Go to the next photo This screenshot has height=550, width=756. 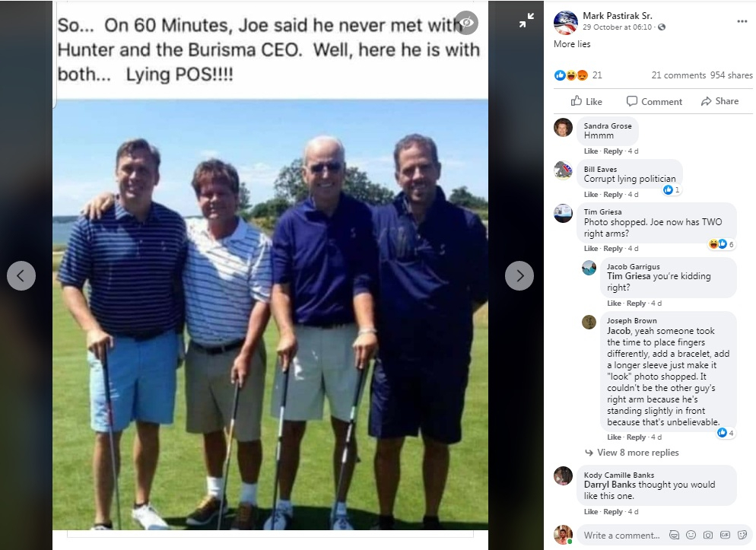click(x=519, y=275)
